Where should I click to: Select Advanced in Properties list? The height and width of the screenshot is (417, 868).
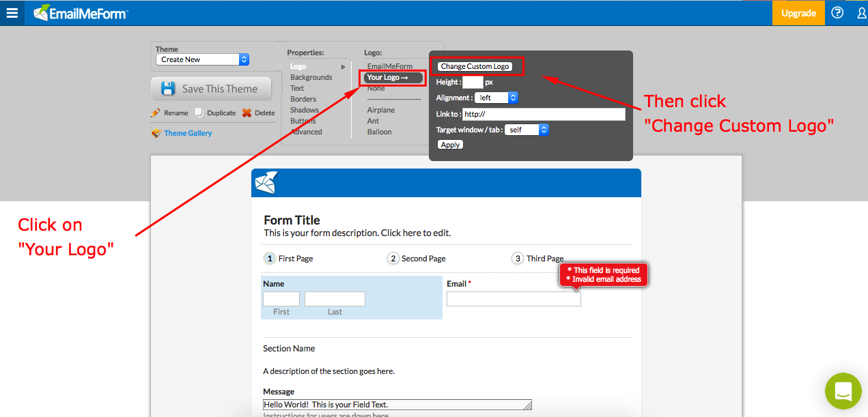click(x=306, y=132)
